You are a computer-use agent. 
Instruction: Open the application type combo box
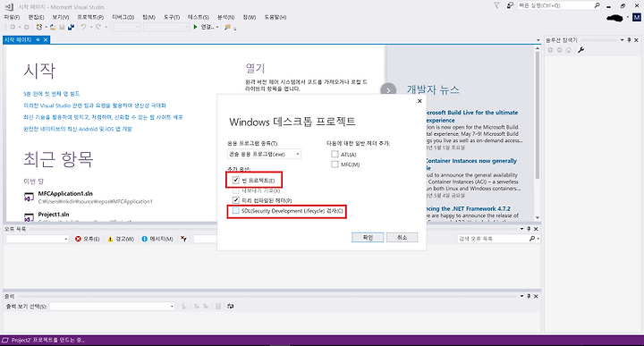coord(264,154)
